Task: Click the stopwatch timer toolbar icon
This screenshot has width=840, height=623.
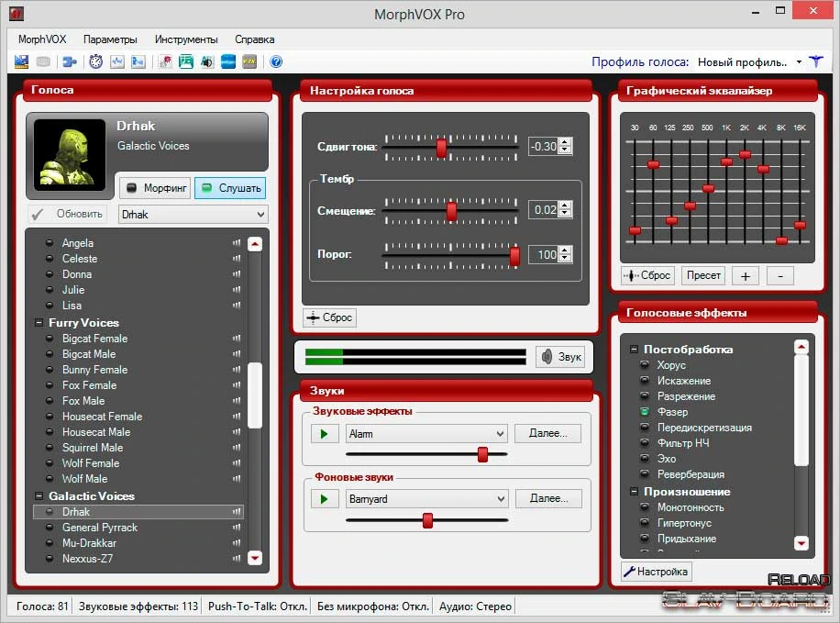Action: (x=96, y=61)
